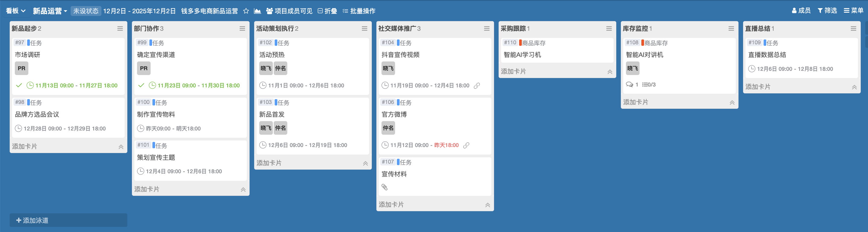
Task: Open the 筛选 filter menu
Action: [827, 11]
